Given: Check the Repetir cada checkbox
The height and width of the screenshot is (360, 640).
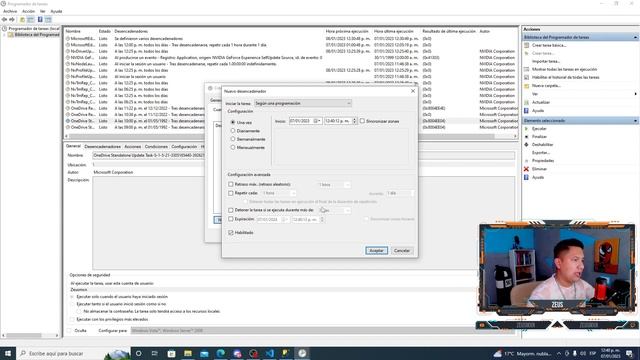Looking at the screenshot, I should click(231, 193).
